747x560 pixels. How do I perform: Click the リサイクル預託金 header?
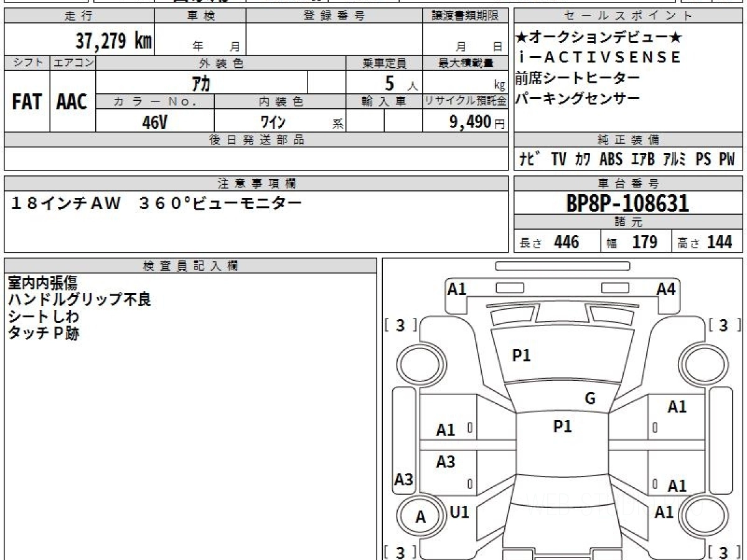[x=465, y=101]
